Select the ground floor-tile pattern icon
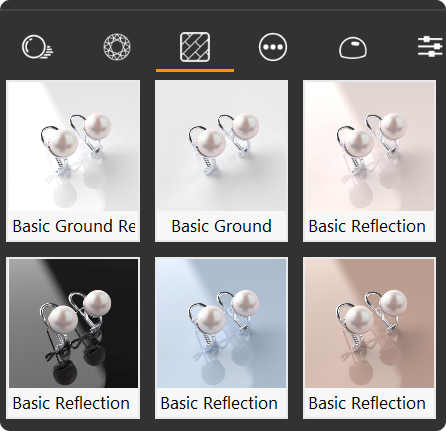Screen dimensions: 446x431 tap(195, 47)
